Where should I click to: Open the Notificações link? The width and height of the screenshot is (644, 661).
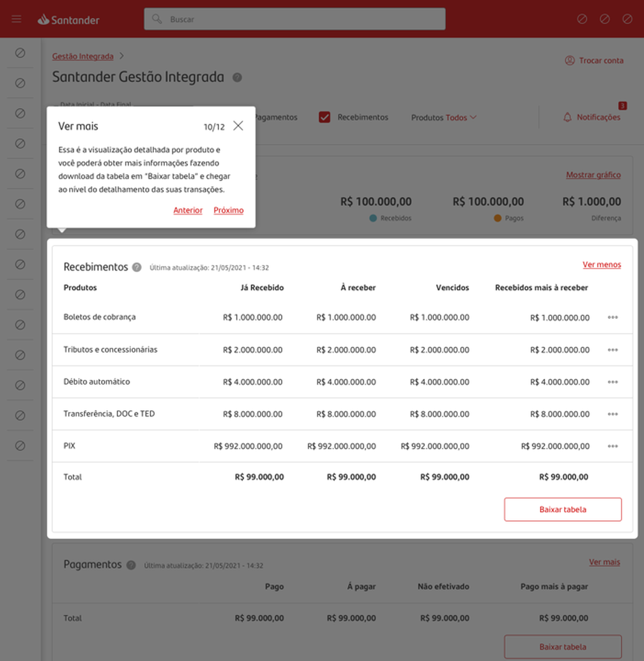point(599,117)
